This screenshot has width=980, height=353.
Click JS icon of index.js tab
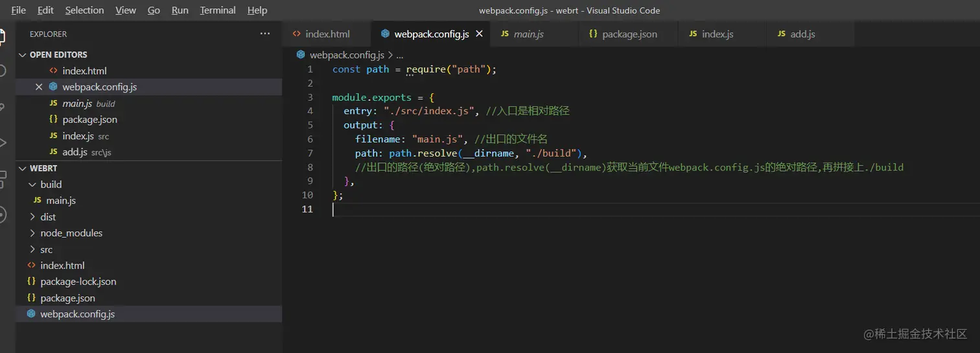(693, 34)
